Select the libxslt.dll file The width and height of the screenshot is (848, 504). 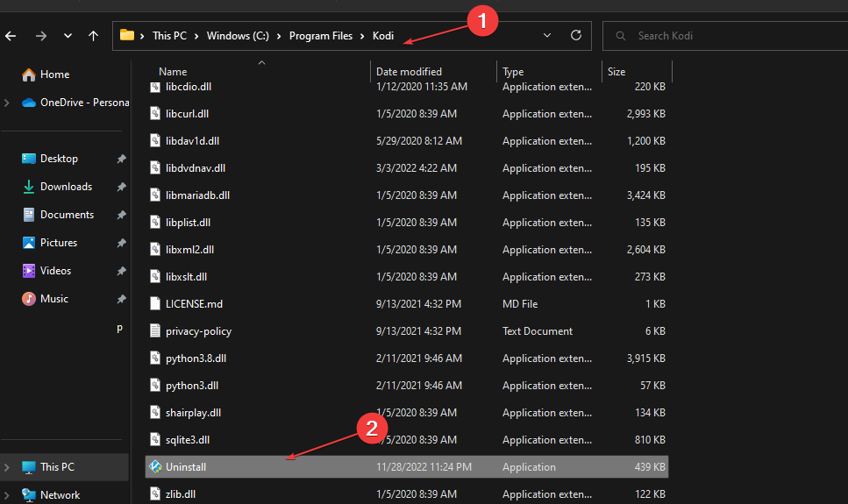pyautogui.click(x=186, y=277)
